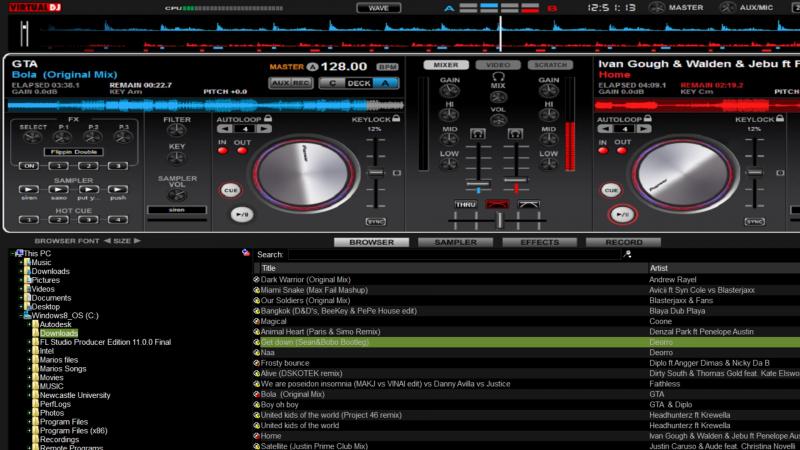800x450 pixels.
Task: Click the crossfader handle
Action: tap(500, 220)
